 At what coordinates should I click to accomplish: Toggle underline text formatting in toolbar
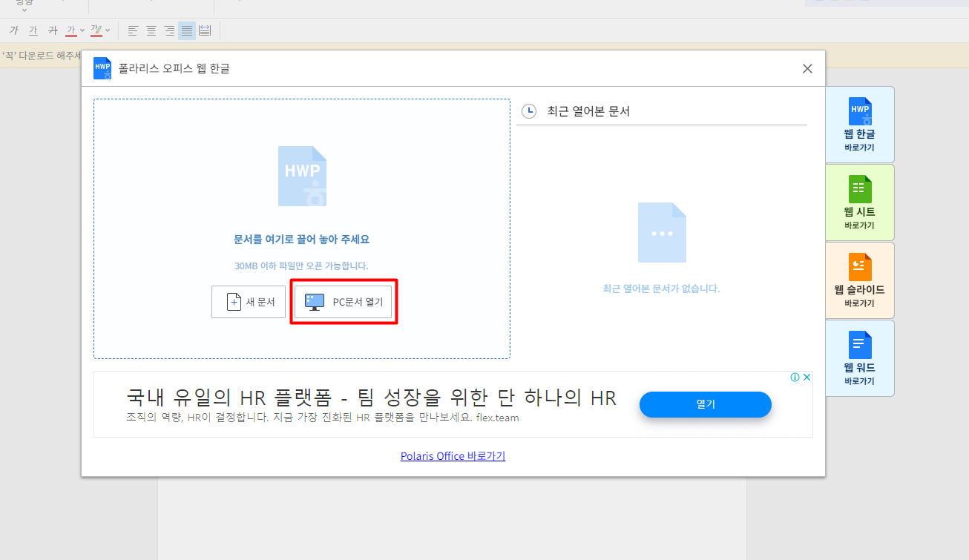pyautogui.click(x=33, y=30)
